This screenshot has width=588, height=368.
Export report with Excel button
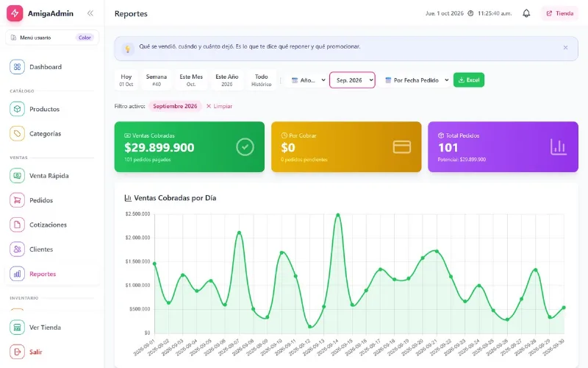[x=469, y=80]
